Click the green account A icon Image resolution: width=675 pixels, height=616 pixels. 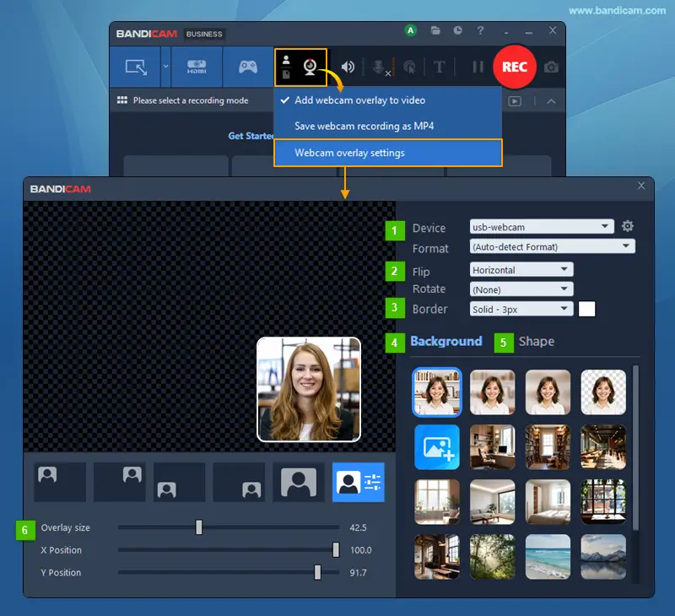coord(410,30)
